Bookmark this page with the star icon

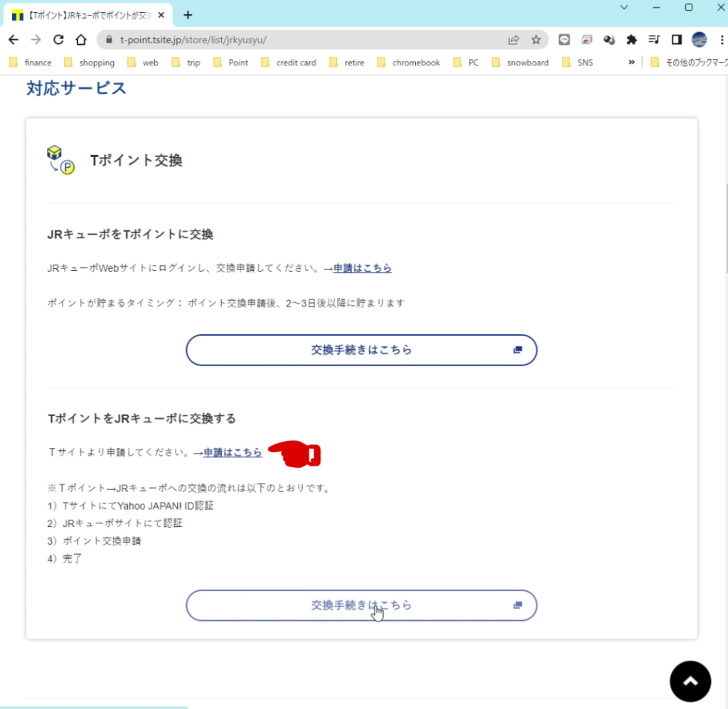pos(536,40)
